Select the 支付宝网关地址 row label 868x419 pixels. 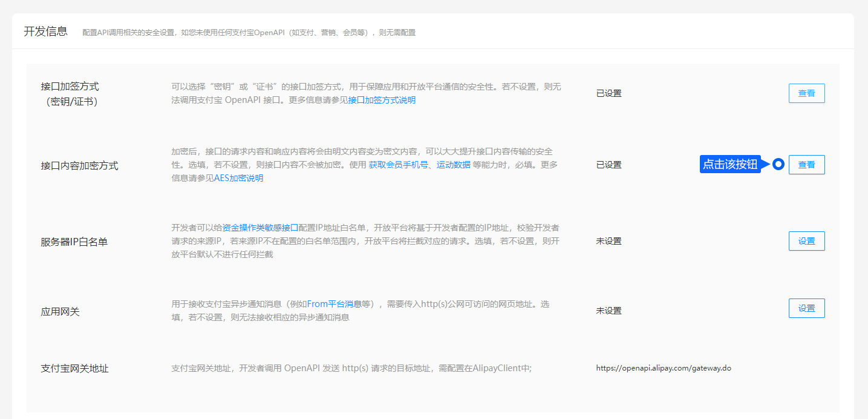(74, 368)
